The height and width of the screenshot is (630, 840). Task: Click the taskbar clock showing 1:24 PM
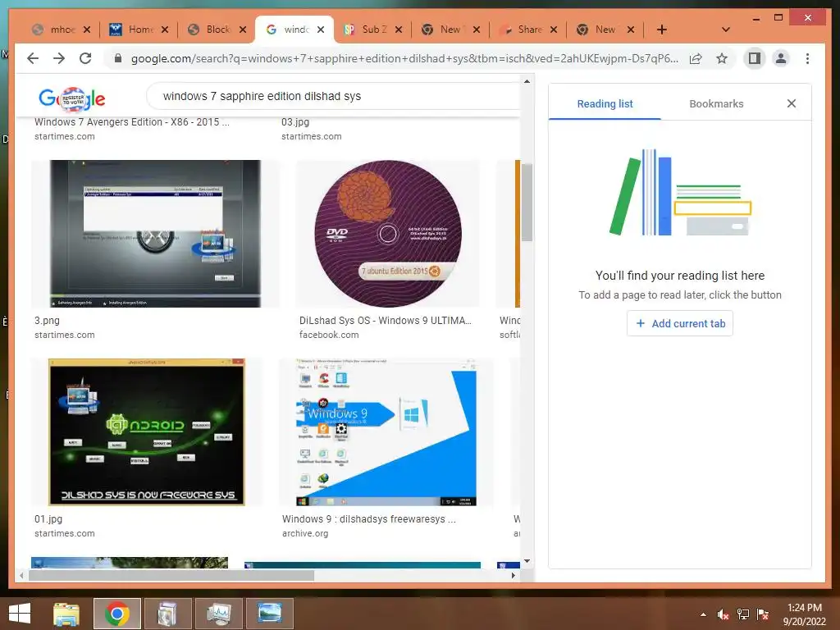point(805,614)
